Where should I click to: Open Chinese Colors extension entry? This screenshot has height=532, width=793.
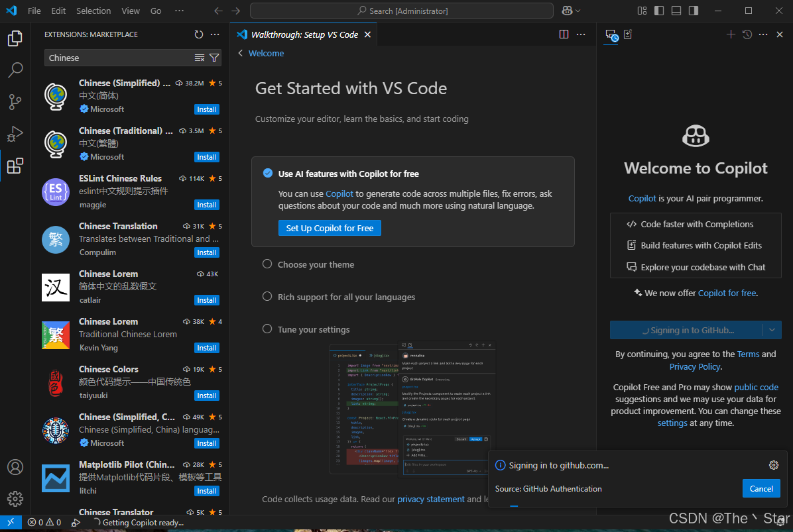(131, 382)
